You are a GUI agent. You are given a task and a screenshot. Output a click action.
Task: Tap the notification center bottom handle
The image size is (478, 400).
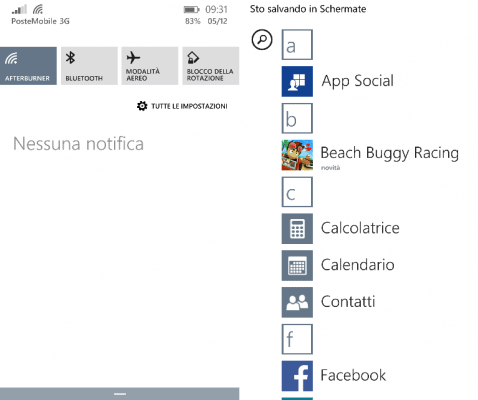pos(120,394)
